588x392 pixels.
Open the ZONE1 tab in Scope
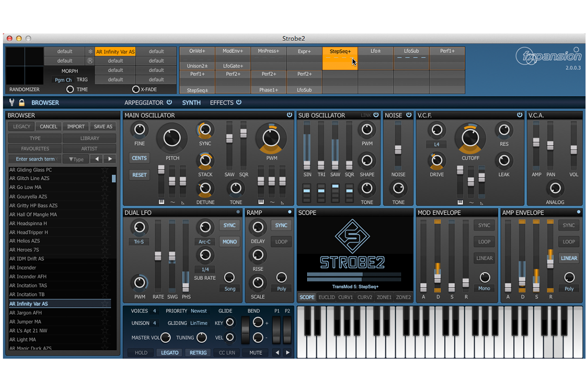point(384,297)
